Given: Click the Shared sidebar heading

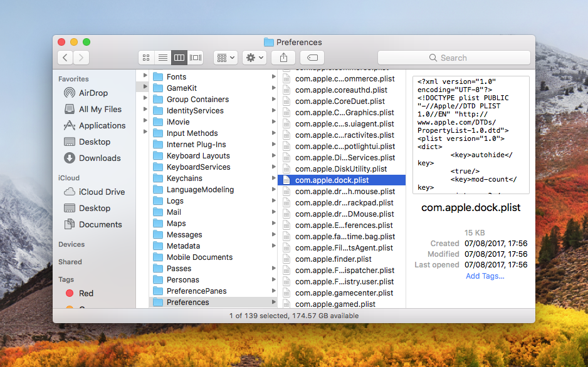Looking at the screenshot, I should coord(70,262).
